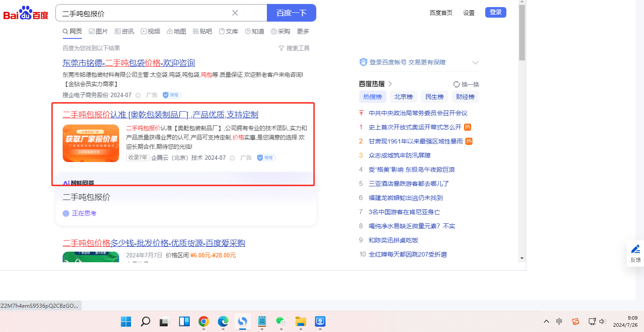Screen dimensions: 644x332
Task: Switch to the 视频 search tab
Action: [150, 31]
